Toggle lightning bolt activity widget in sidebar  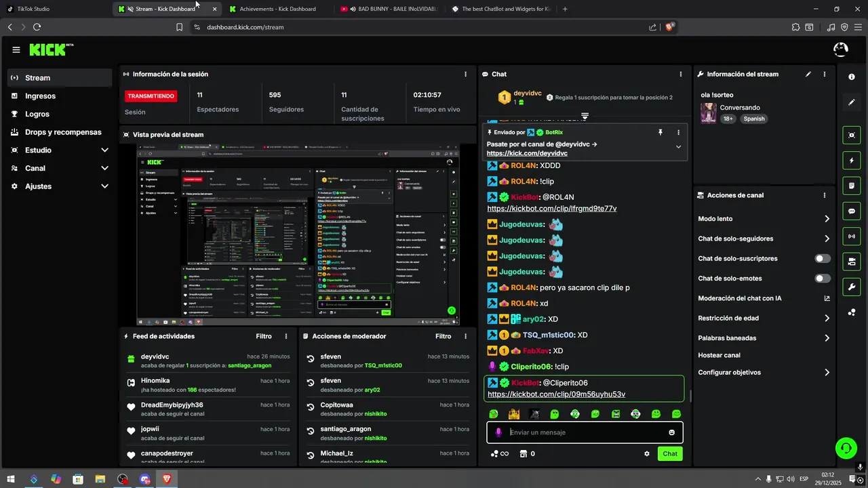point(852,161)
